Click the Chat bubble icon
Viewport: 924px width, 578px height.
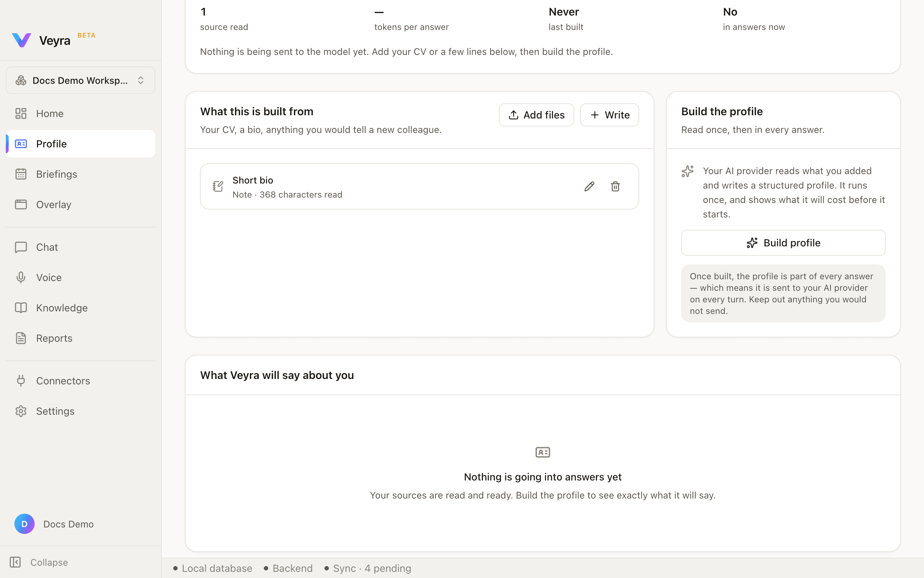point(21,247)
